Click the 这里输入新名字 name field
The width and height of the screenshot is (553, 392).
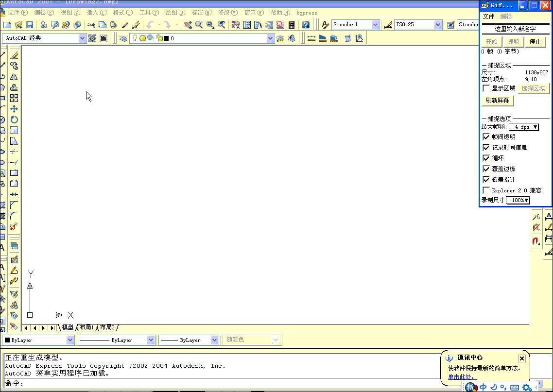(x=515, y=29)
